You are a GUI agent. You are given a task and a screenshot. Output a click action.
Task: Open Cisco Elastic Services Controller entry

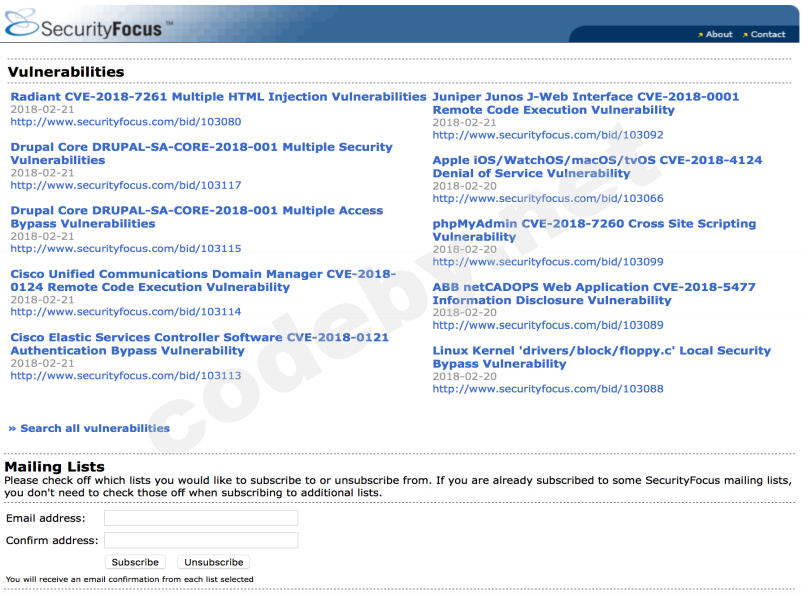pyautogui.click(x=199, y=344)
